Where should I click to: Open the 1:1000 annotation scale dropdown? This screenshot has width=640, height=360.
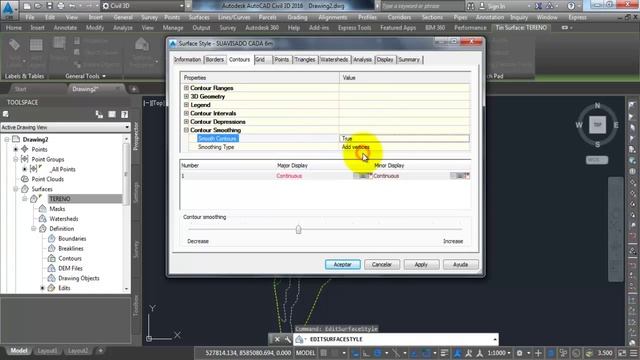pos(499,353)
